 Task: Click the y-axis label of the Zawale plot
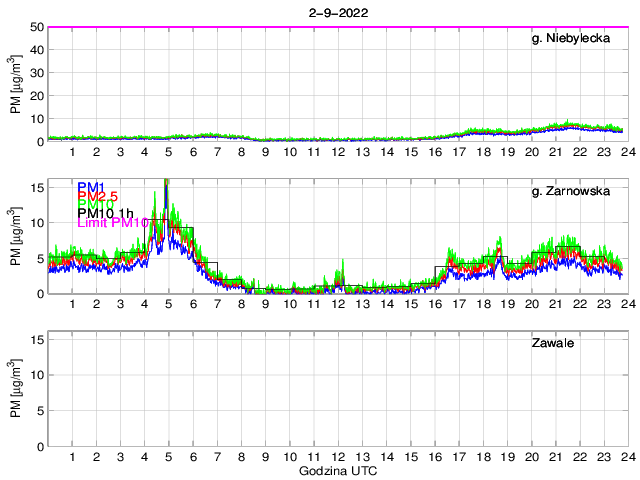click(x=16, y=389)
